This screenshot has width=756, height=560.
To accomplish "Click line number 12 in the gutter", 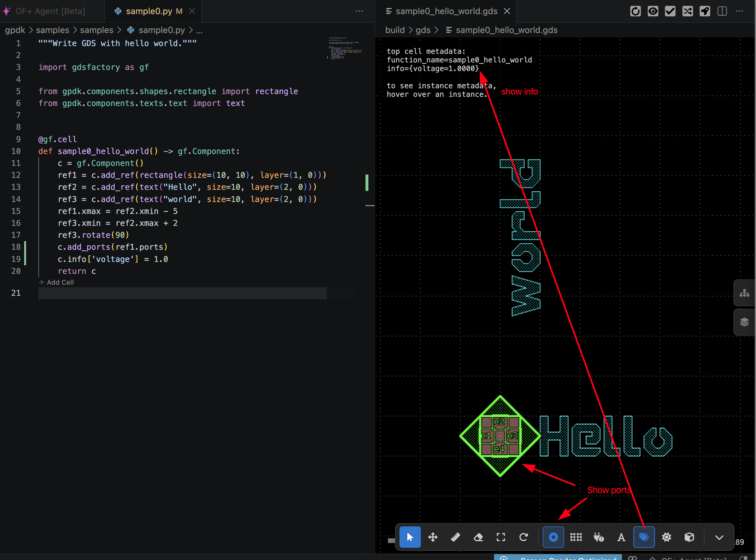I will click(16, 175).
